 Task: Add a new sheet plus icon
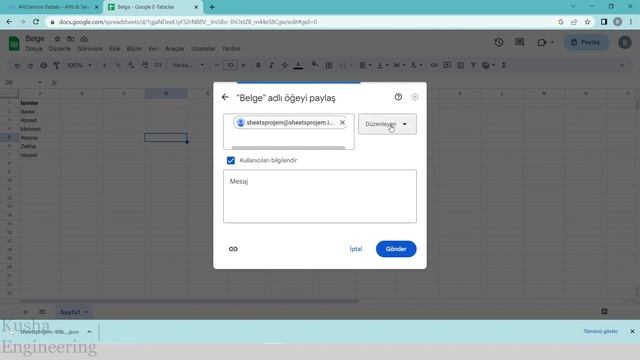pyautogui.click(x=25, y=312)
